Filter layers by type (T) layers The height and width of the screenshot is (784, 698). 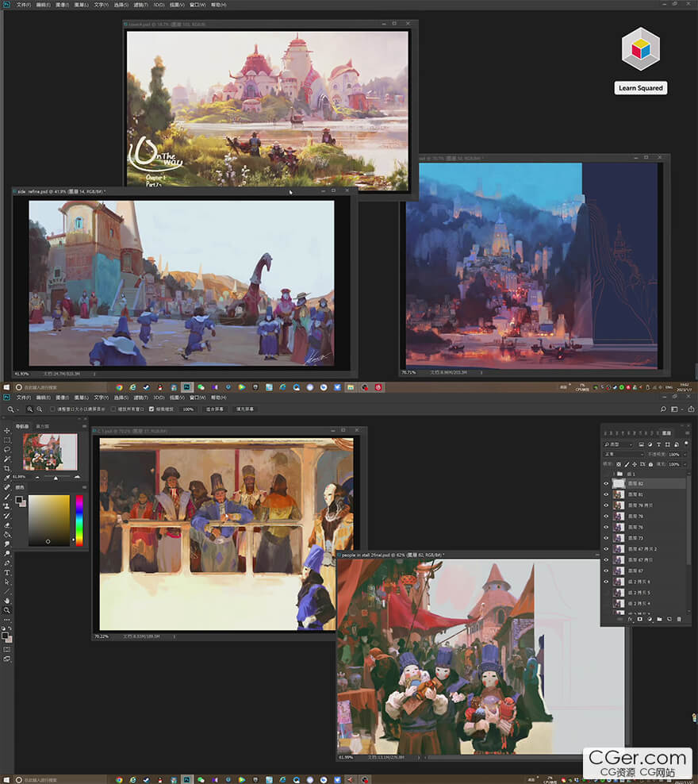point(658,444)
